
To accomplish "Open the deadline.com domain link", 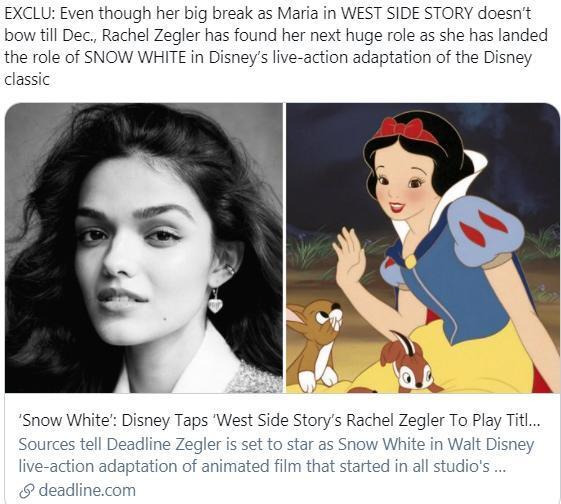I will (x=87, y=490).
